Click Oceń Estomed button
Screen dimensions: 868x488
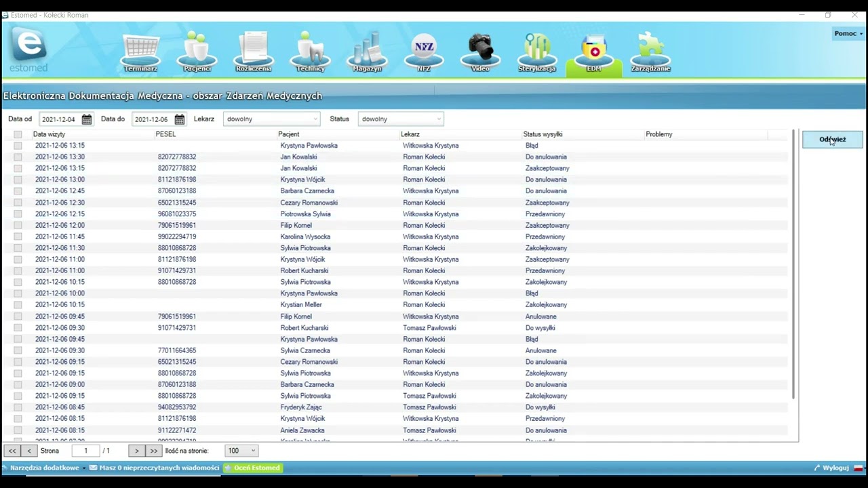[x=252, y=468]
